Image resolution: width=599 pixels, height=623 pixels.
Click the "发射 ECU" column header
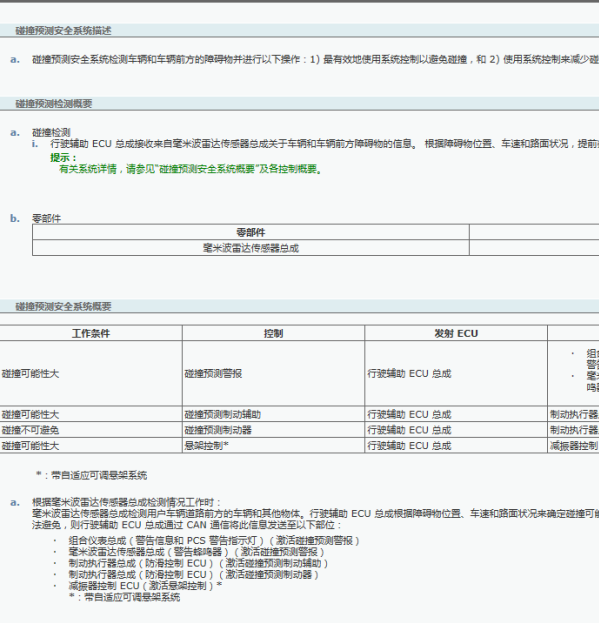456,333
